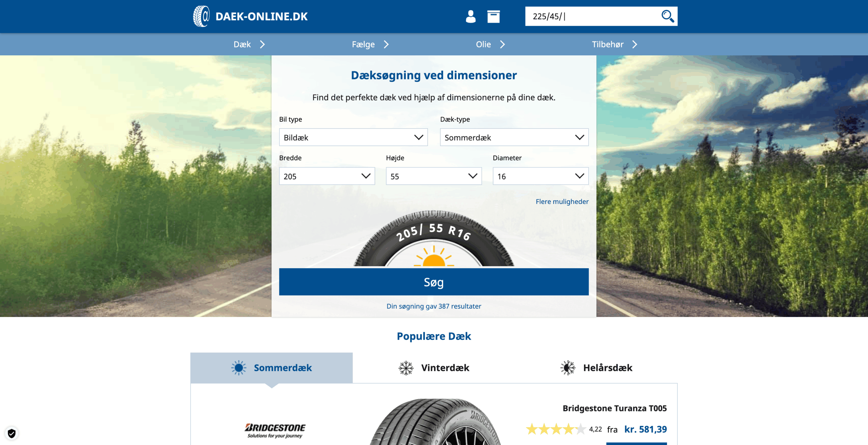Image resolution: width=868 pixels, height=445 pixels.
Task: Select the Helårsdæk tab
Action: click(596, 368)
